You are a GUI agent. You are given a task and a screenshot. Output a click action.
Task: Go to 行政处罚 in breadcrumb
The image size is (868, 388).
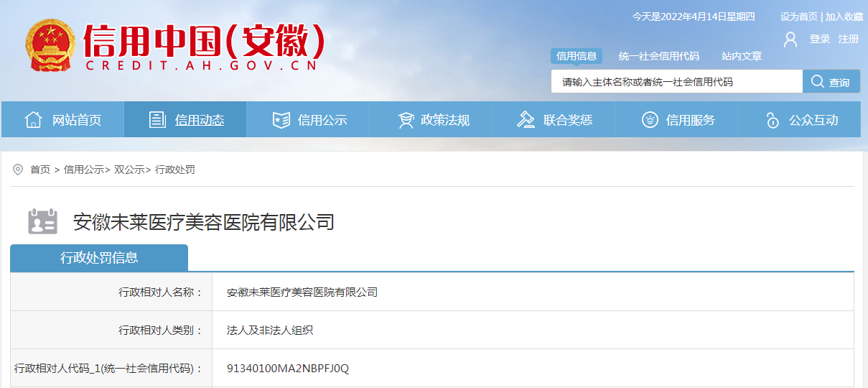pos(175,170)
